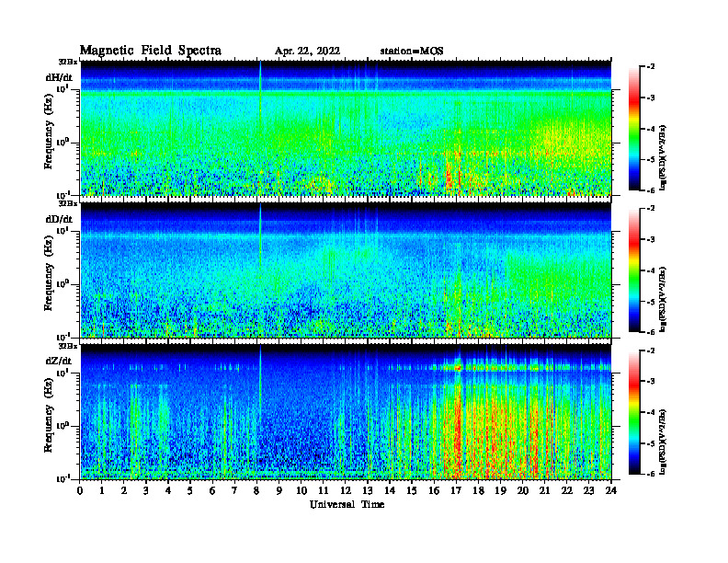Click the "Magnetic Field Spectra" title
This screenshot has height=563, width=728.
tap(151, 51)
